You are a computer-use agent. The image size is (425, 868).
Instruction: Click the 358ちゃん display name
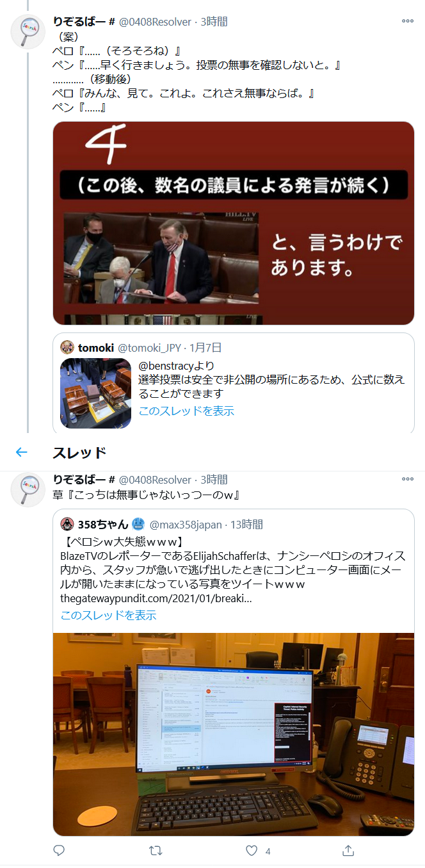point(102,525)
